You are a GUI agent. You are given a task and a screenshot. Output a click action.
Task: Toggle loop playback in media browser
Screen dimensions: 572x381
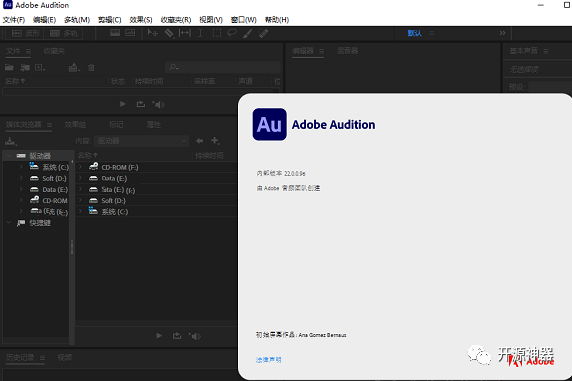177,336
